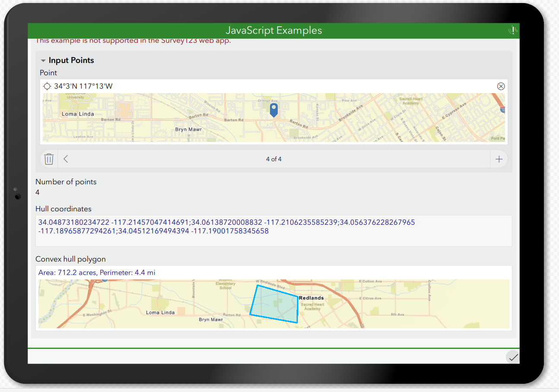Click the JavaScript Examples title bar
Image resolution: width=559 pixels, height=392 pixels.
click(274, 30)
